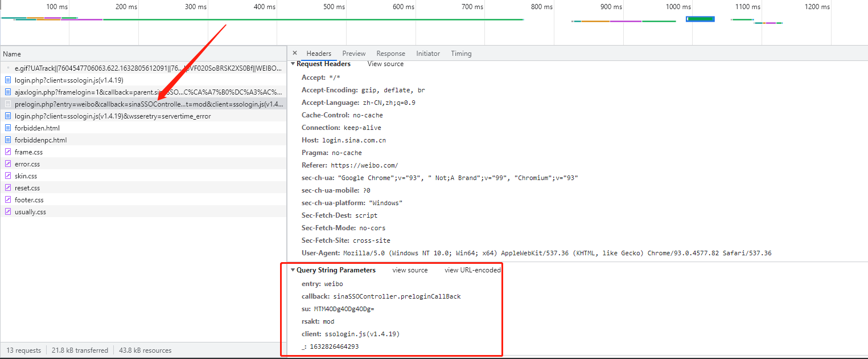
Task: Click the Sec-Fetch-Site value cross-site
Action: (372, 240)
